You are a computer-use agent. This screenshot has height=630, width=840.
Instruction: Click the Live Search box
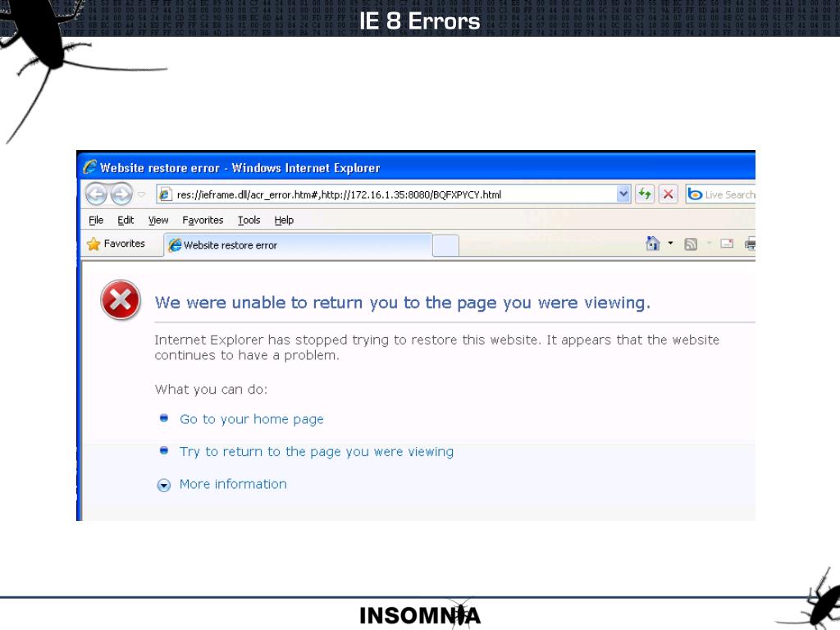720,194
